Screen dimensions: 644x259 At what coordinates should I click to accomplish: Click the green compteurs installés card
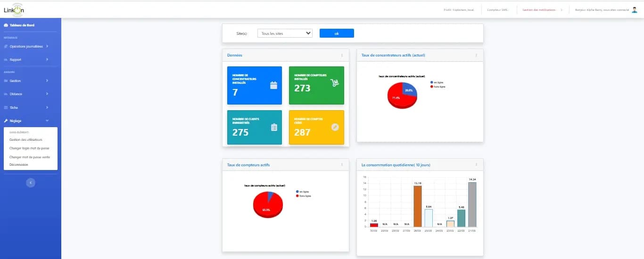tap(316, 85)
